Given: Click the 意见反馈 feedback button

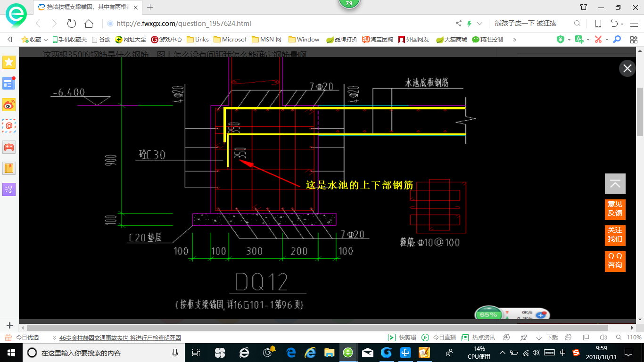Looking at the screenshot, I should point(615,209).
